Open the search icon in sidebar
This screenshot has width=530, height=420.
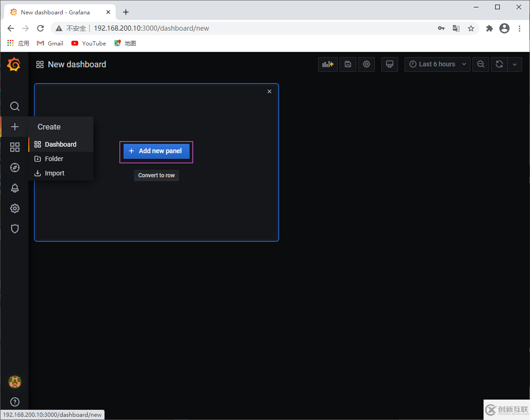pyautogui.click(x=14, y=106)
